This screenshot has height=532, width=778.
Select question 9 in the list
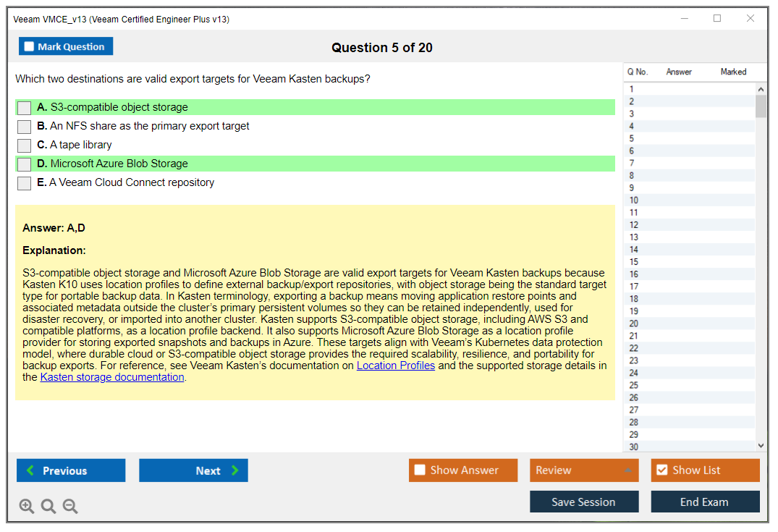(x=690, y=188)
